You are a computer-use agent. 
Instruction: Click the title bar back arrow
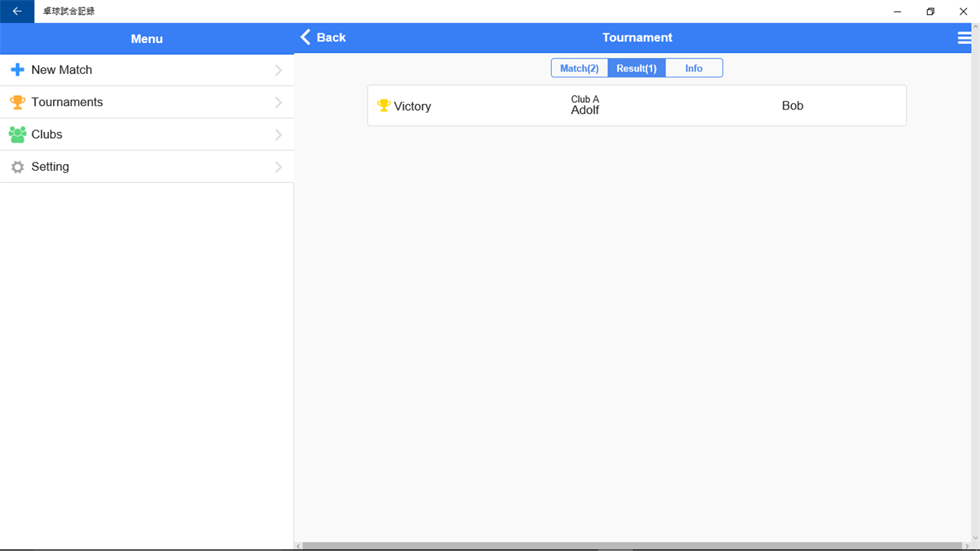[17, 12]
